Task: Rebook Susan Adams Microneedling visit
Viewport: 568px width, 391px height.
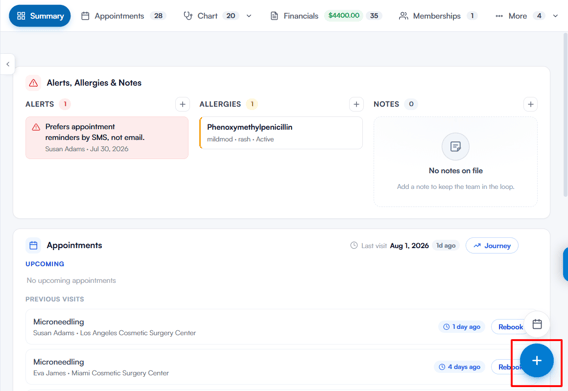Action: point(510,327)
